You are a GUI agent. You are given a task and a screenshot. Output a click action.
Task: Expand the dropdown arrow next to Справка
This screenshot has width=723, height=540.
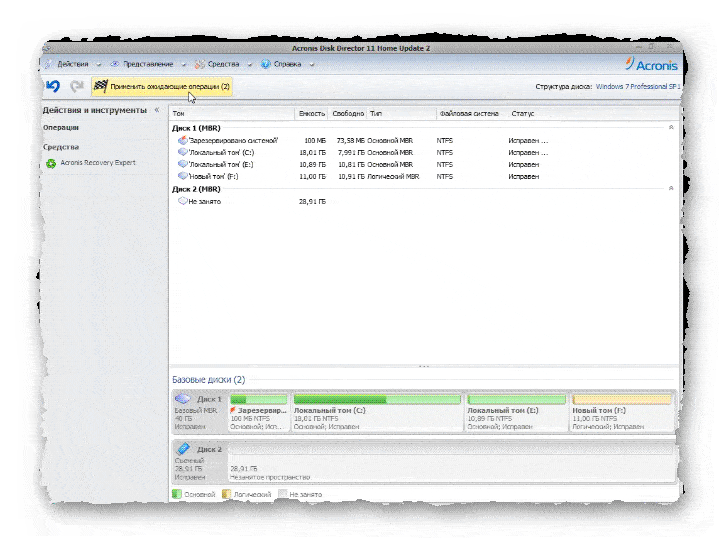pyautogui.click(x=312, y=65)
